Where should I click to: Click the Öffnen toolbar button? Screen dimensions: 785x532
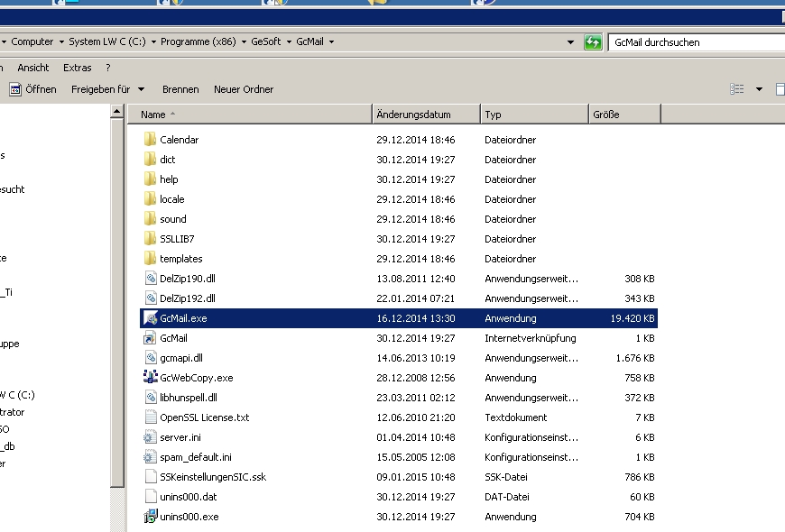32,89
